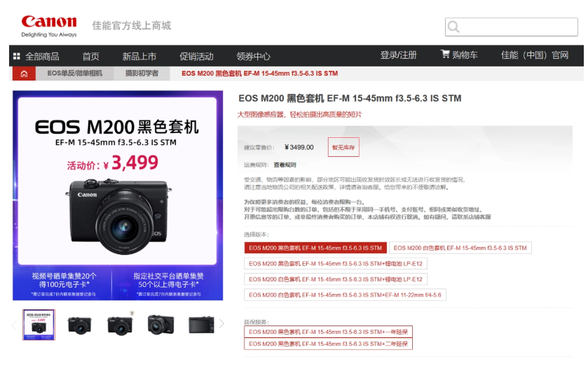This screenshot has height=378, width=588.
Task: Show next thumbnails with right arrow
Action: 221,323
